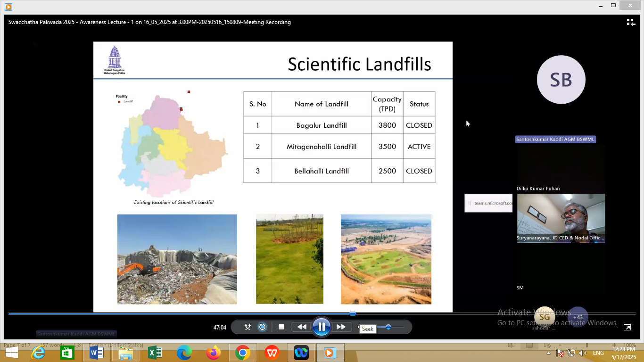
Task: Click the Bengaluru zone map image
Action: (173, 146)
